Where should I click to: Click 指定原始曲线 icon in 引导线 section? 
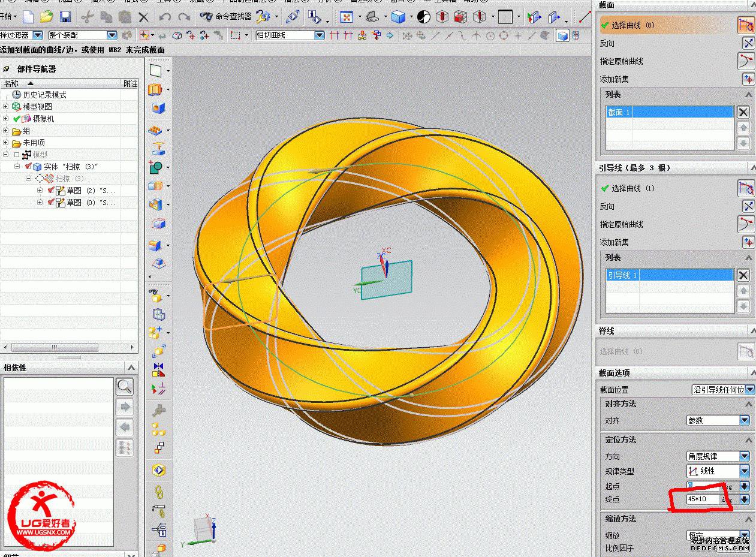(746, 224)
